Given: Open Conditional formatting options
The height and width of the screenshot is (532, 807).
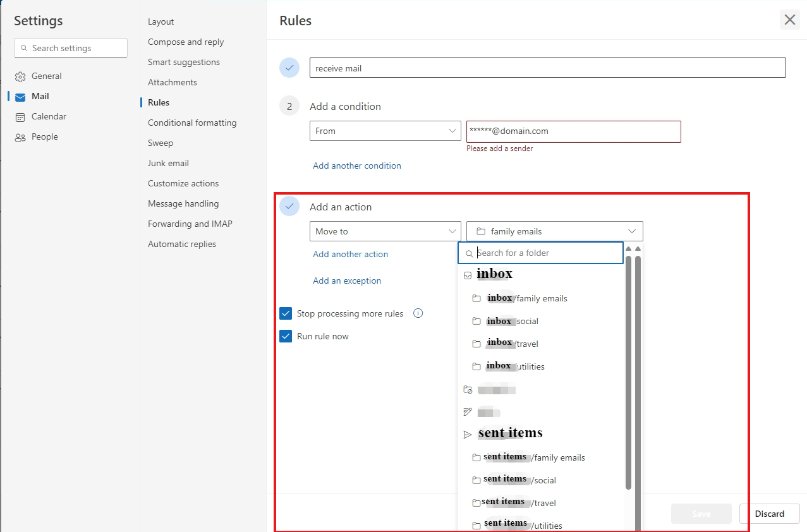Looking at the screenshot, I should [192, 123].
